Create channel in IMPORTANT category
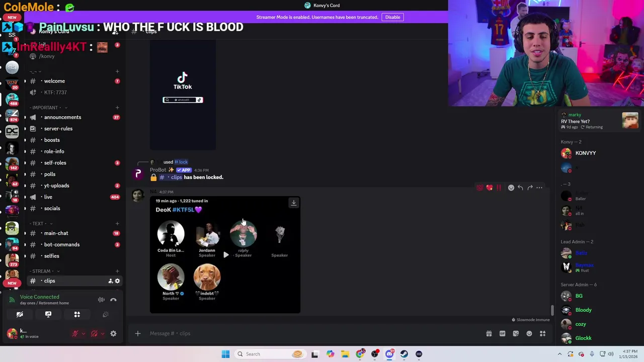Viewport: 644px width, 362px height. click(117, 108)
